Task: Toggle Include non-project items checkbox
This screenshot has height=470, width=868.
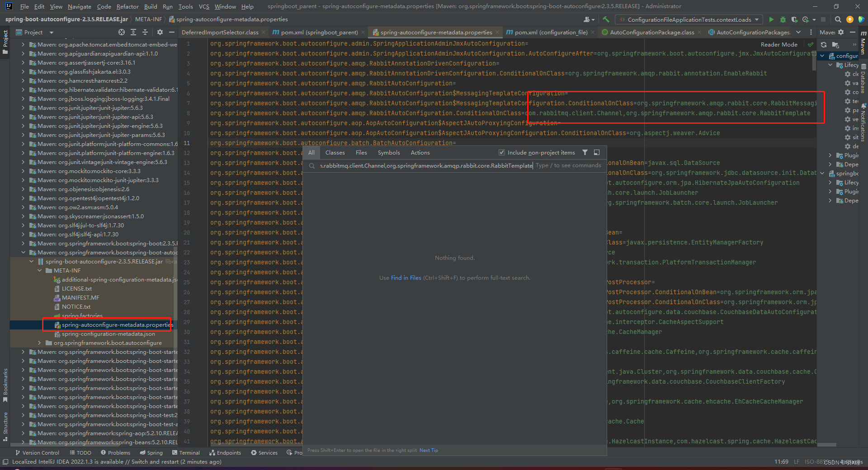Action: [501, 152]
